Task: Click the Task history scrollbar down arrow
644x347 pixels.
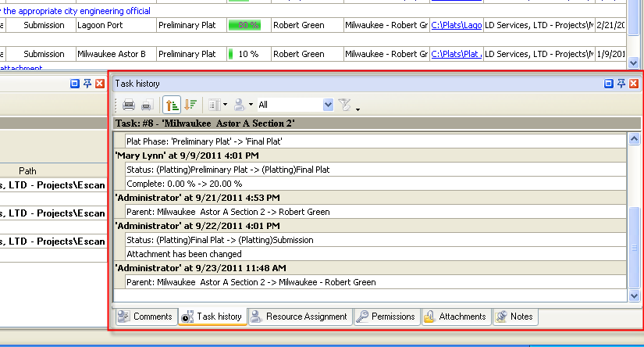Action: coord(635,296)
